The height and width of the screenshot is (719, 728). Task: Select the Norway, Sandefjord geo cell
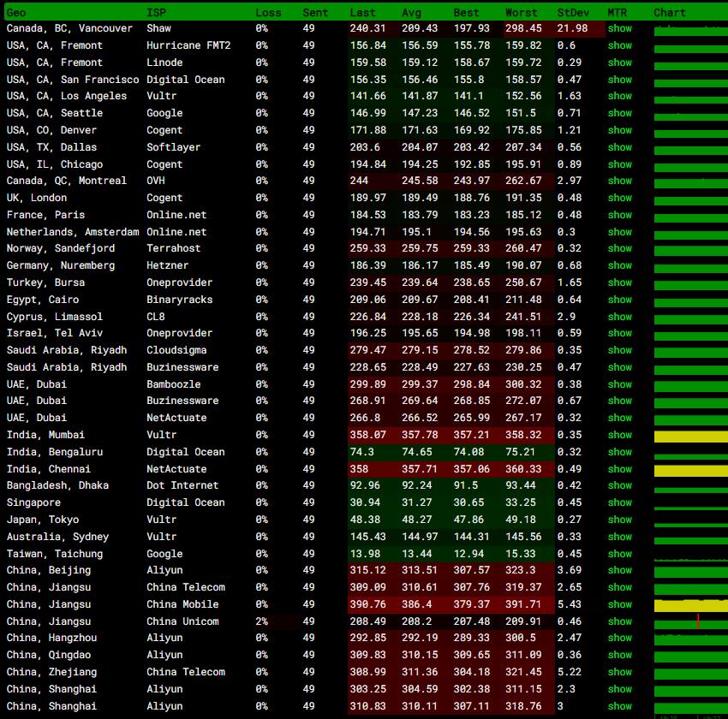pyautogui.click(x=60, y=248)
